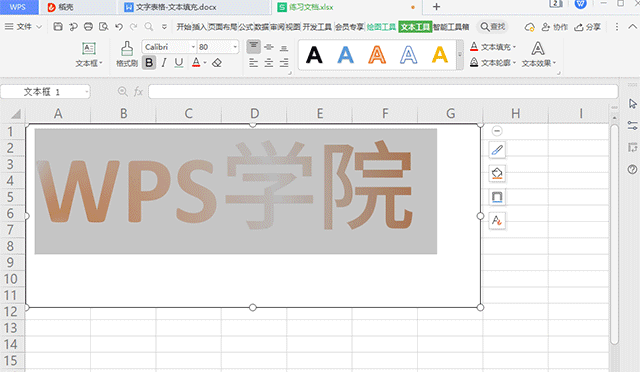Switch to the 文字表格-文本填充.docx tab
Screen dimensions: 640x372
click(x=176, y=7)
